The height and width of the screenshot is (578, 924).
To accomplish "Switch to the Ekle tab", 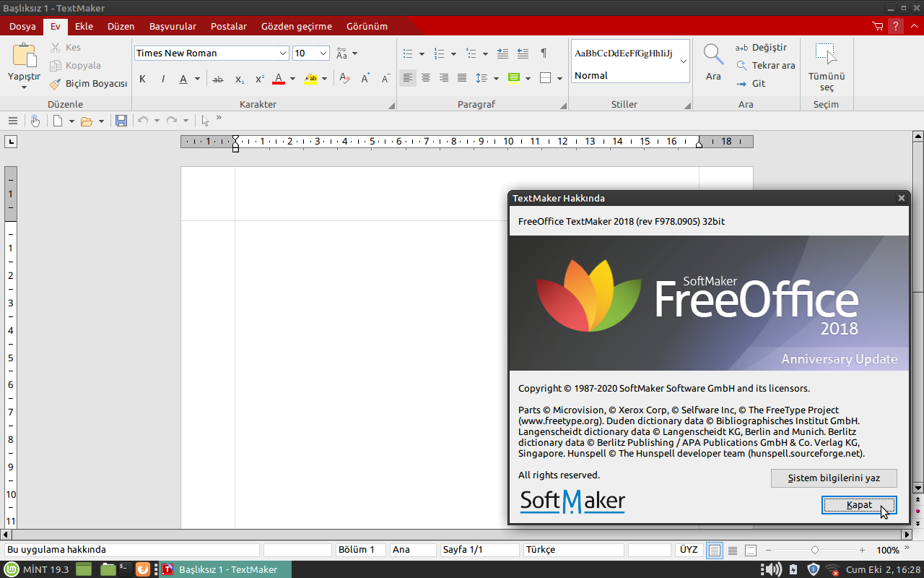I will tap(84, 26).
